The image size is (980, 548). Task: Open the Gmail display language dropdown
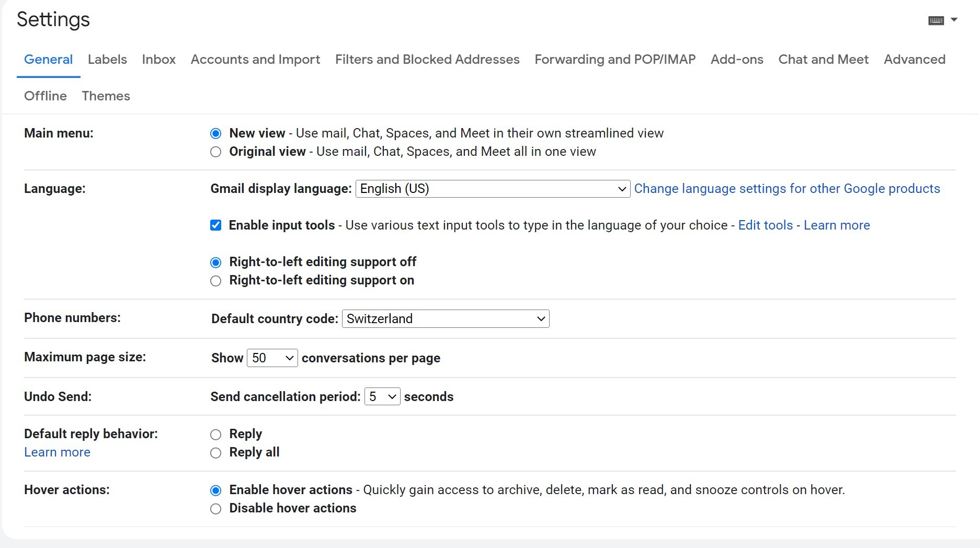[492, 189]
